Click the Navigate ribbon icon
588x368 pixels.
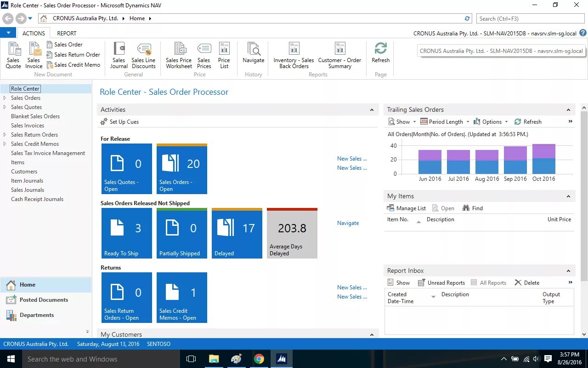[x=254, y=53]
